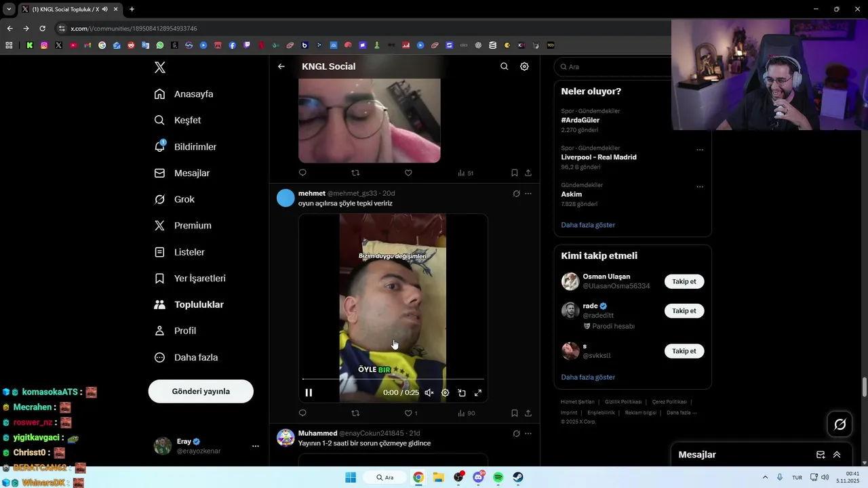Open Eray account switcher menu
Viewport: 868px width, 488px height.
tap(206, 445)
